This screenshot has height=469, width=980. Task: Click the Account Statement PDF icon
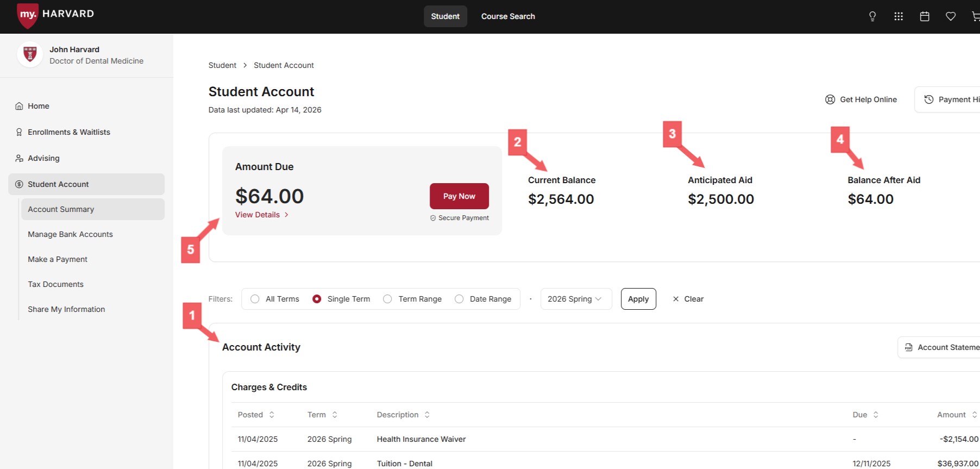point(909,347)
